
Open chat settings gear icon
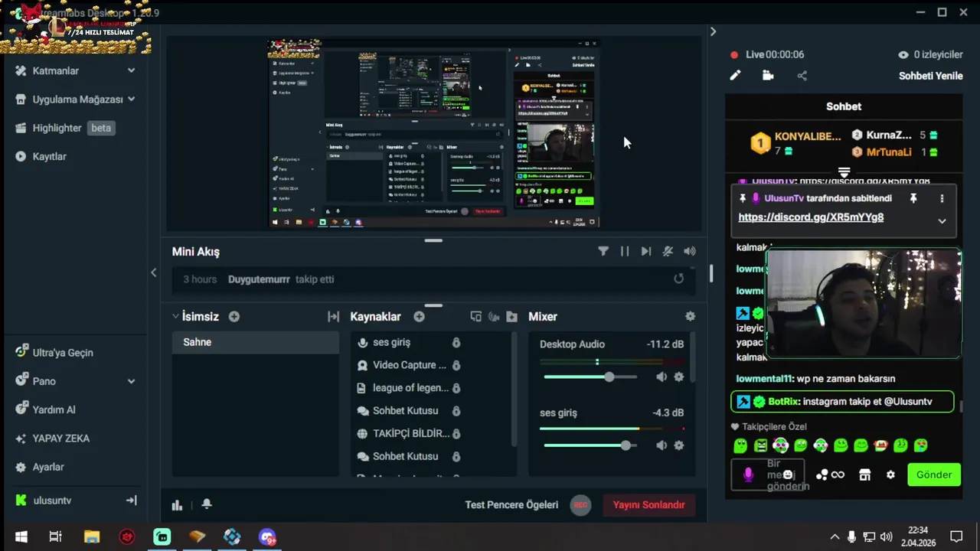pos(890,474)
